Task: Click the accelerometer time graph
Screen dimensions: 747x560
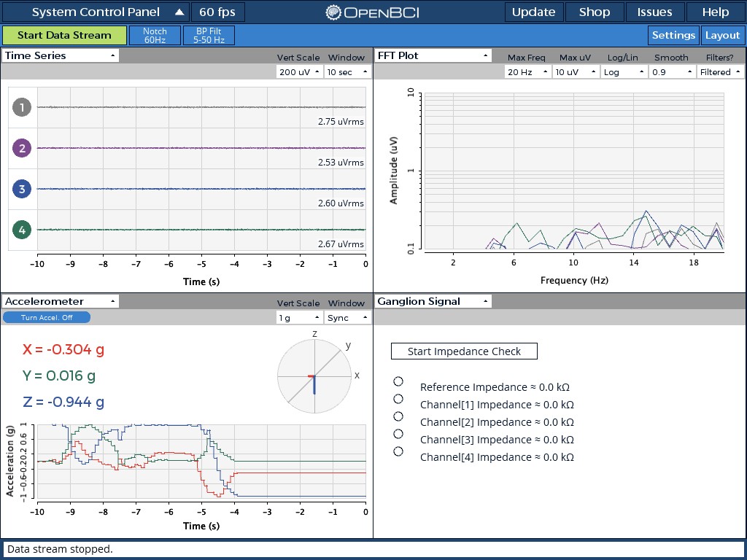Action: click(x=201, y=462)
